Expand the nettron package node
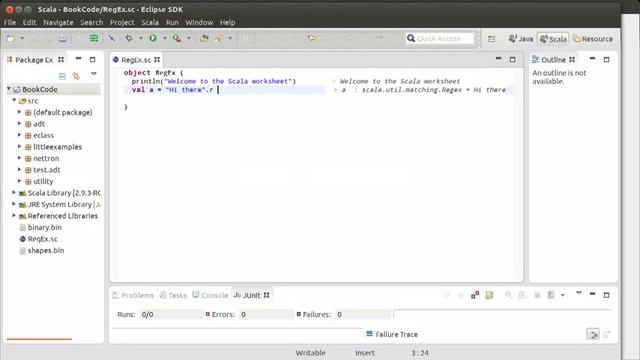640x360 pixels. (x=19, y=158)
